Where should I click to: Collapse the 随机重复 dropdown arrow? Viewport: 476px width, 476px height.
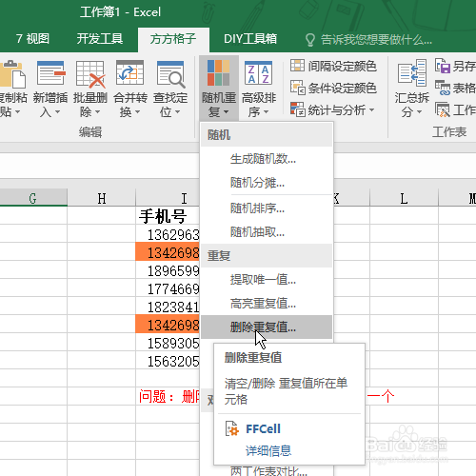[x=226, y=111]
